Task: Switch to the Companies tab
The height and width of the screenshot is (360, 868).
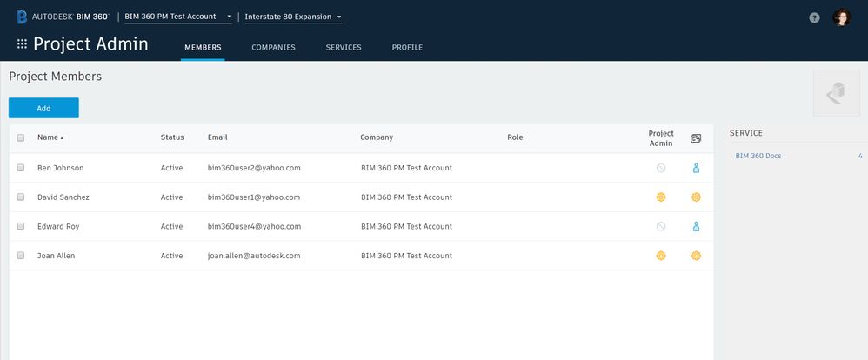Action: [x=273, y=48]
